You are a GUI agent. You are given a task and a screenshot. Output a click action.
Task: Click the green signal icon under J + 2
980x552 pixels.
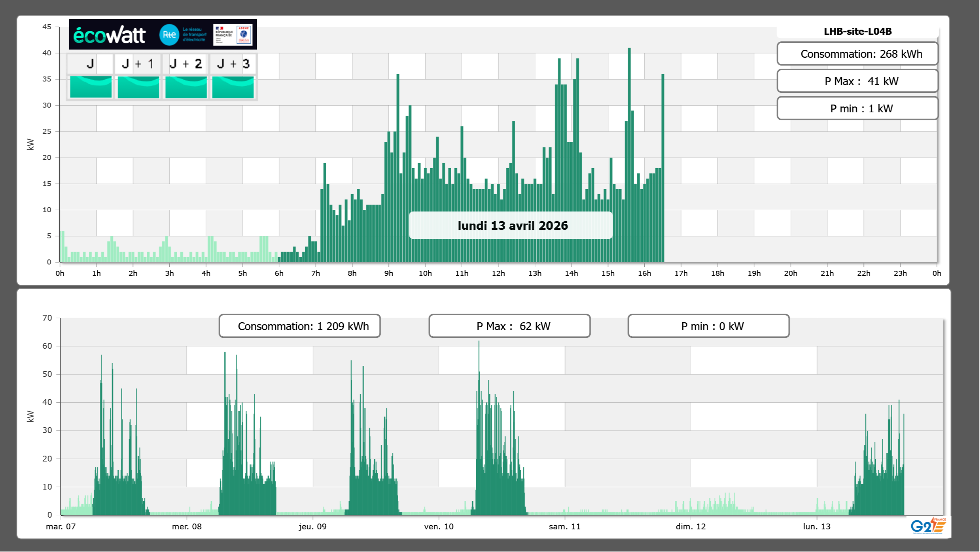pyautogui.click(x=186, y=87)
